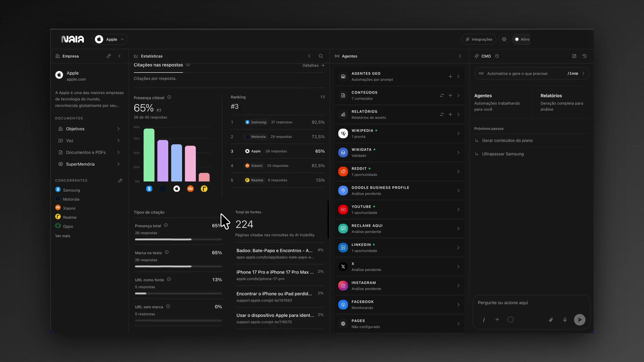Screen dimensions: 644x362
Task: Click the Instagram icon
Action: pos(343,286)
